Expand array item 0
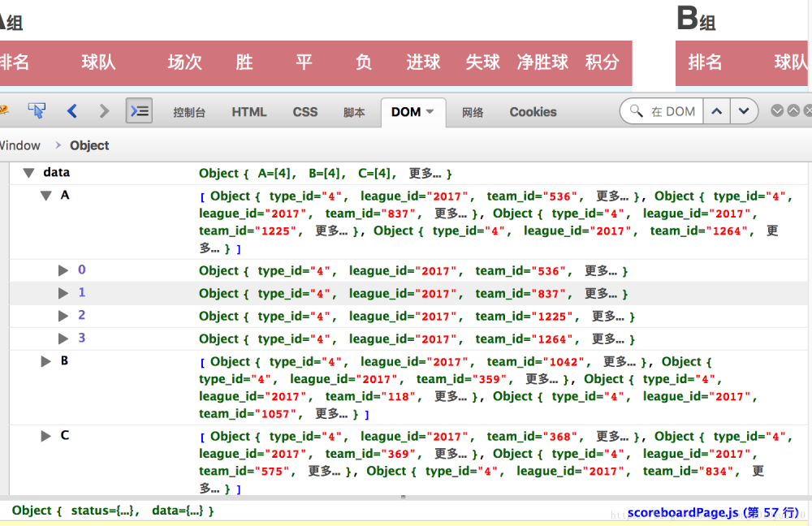The height and width of the screenshot is (526, 812). coord(63,270)
